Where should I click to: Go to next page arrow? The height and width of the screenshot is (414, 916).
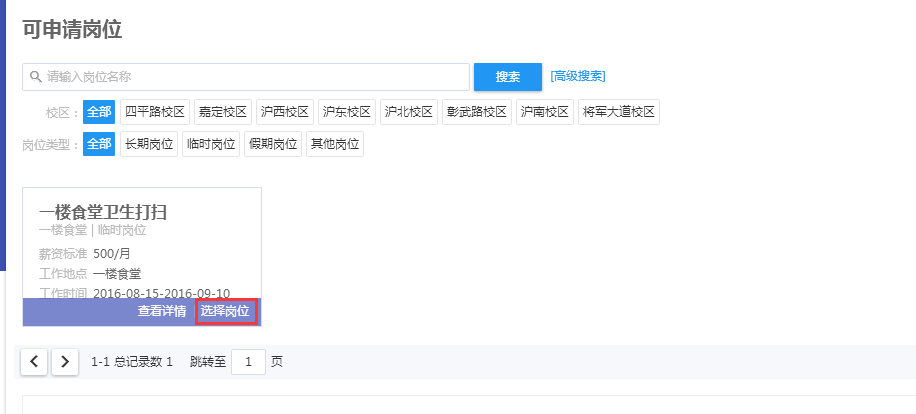pos(65,362)
